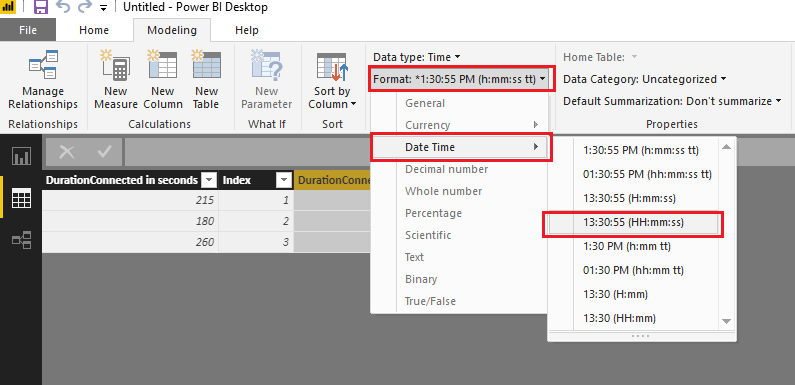Choose Text format option
This screenshot has width=795, height=385.
point(459,257)
